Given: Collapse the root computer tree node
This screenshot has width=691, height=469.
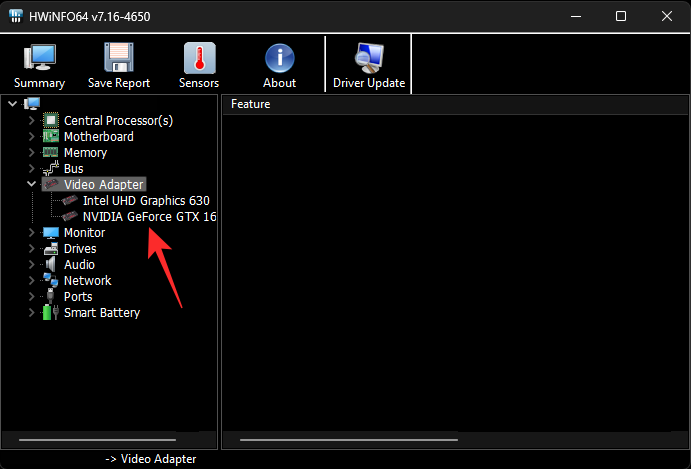Looking at the screenshot, I should [x=13, y=104].
